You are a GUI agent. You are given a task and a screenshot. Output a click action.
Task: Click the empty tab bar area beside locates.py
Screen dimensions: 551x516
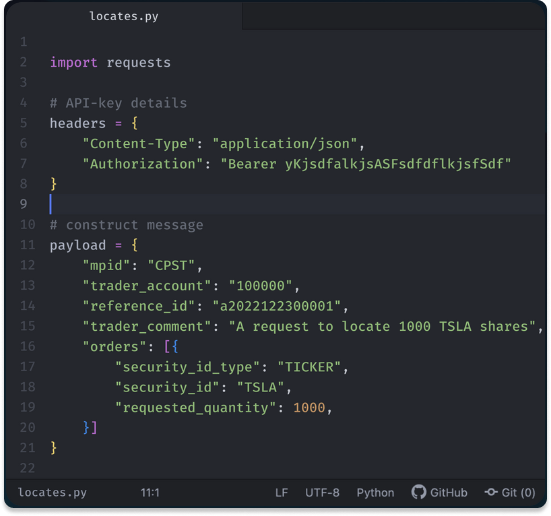(x=394, y=16)
